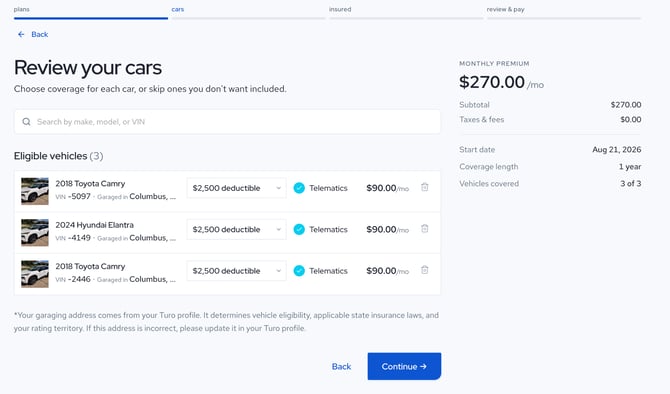670x394 pixels.
Task: Go to the review & pay step
Action: click(564, 12)
